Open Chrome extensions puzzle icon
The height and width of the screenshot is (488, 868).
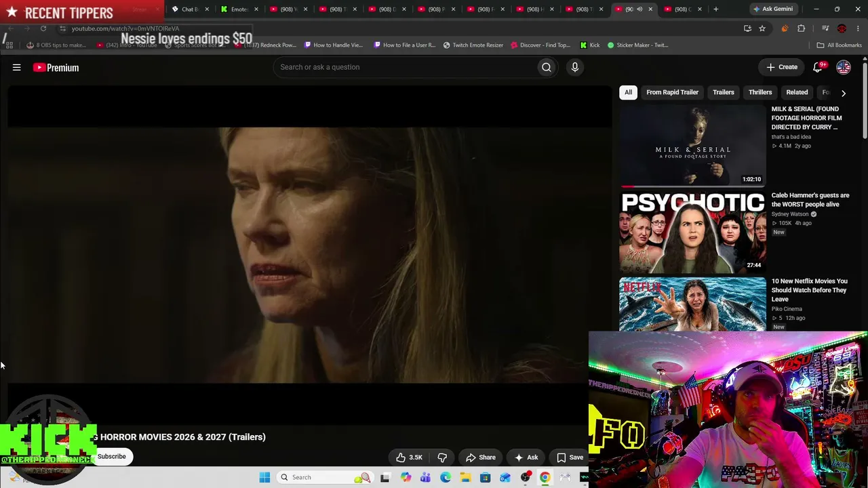pos(801,28)
